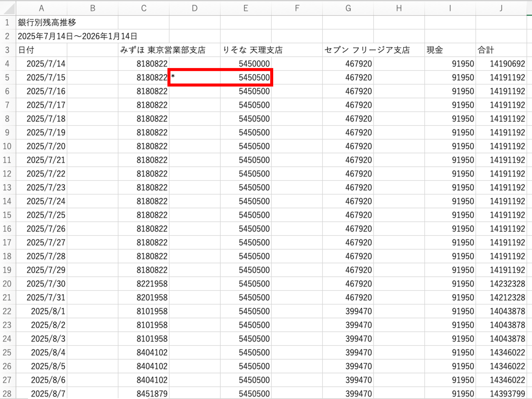Click the 5450000 cell in row 4
Screen dimensions: 532x399
pos(254,64)
